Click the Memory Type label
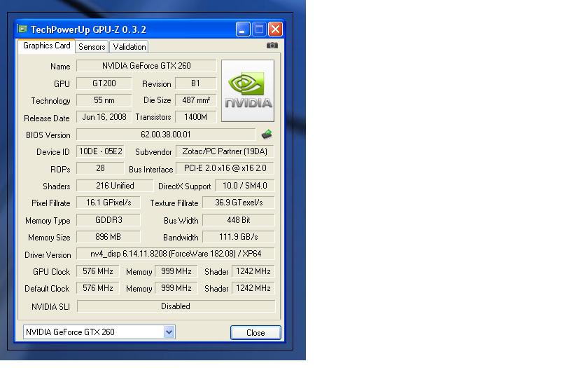Viewport: 588px width, 368px height. pos(48,221)
